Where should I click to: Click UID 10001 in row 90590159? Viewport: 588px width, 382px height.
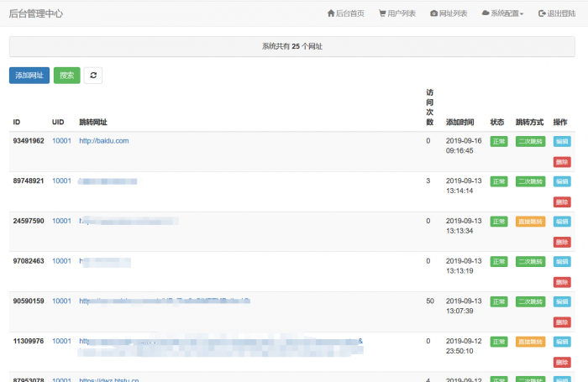[61, 301]
